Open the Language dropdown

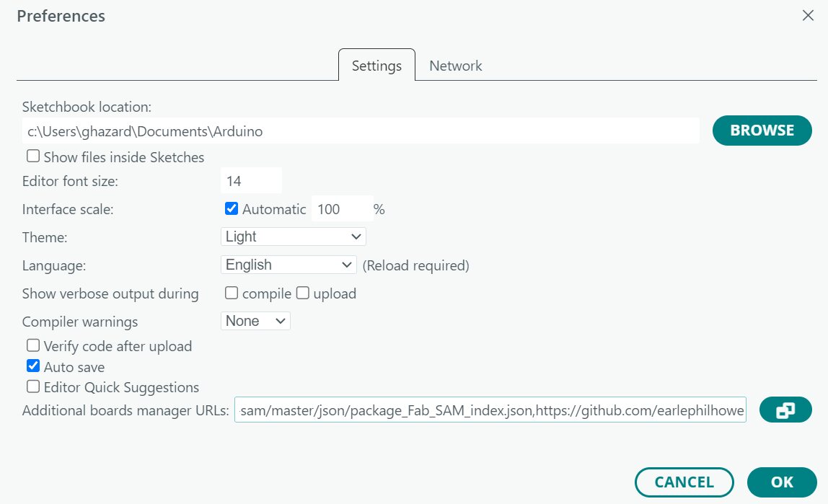click(288, 265)
